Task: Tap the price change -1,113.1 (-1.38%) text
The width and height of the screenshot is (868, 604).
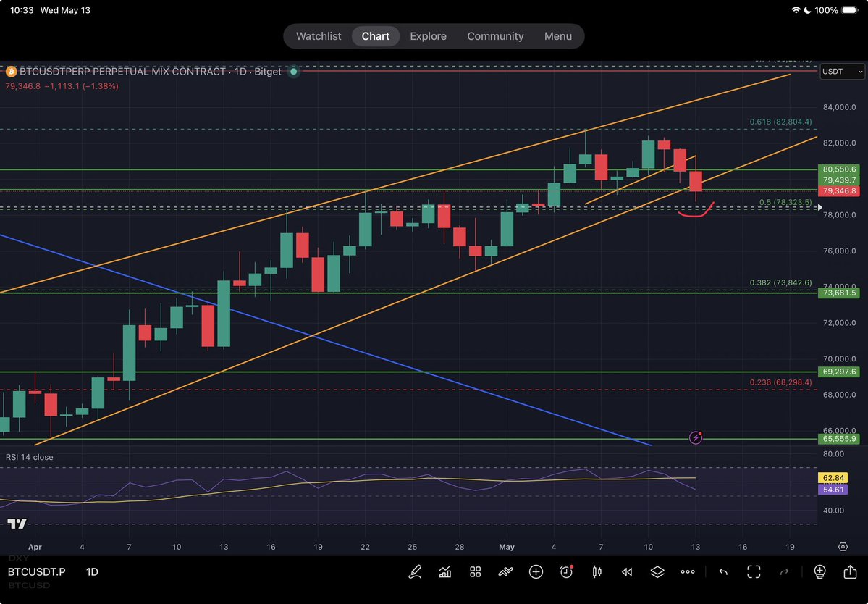Action: pyautogui.click(x=82, y=86)
